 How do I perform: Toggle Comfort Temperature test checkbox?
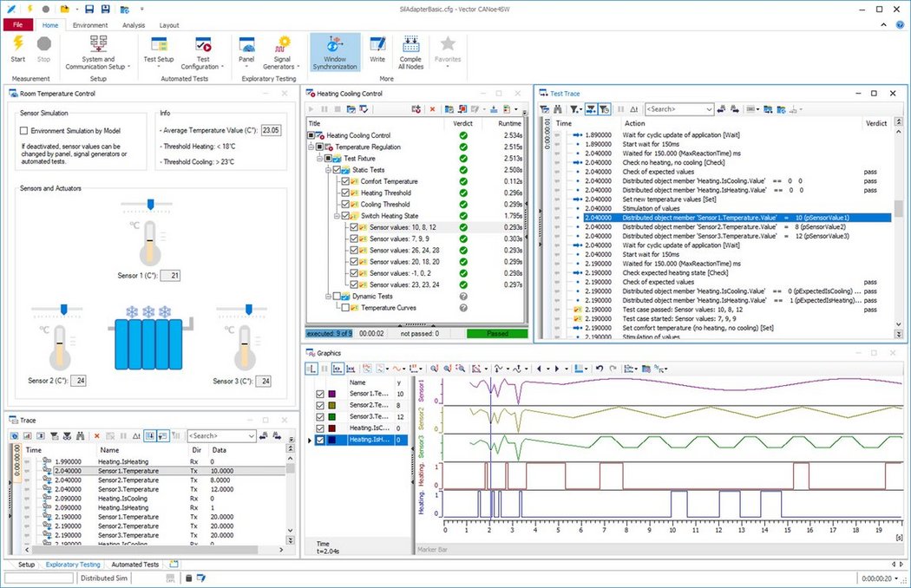pyautogui.click(x=345, y=181)
